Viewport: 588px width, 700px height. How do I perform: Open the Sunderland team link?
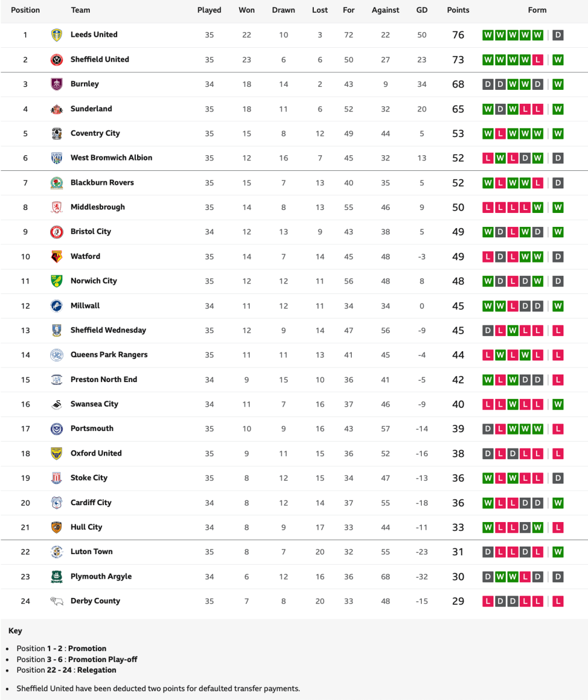91,108
